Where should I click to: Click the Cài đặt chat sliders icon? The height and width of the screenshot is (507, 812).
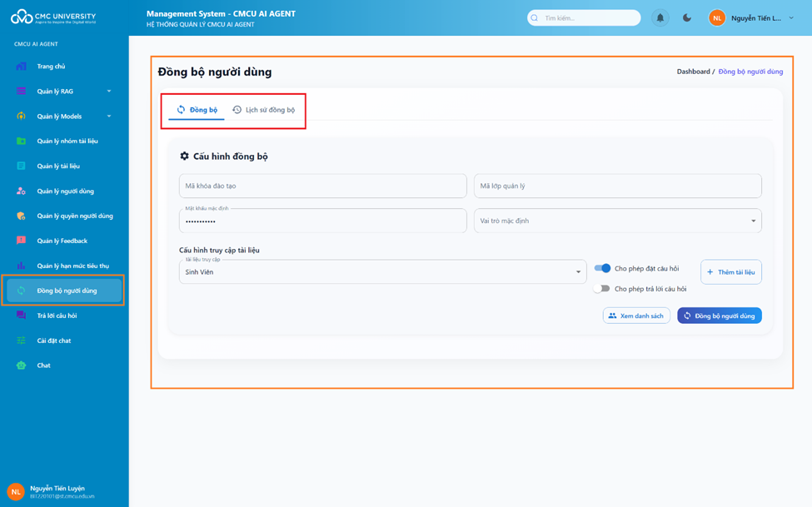coord(22,340)
